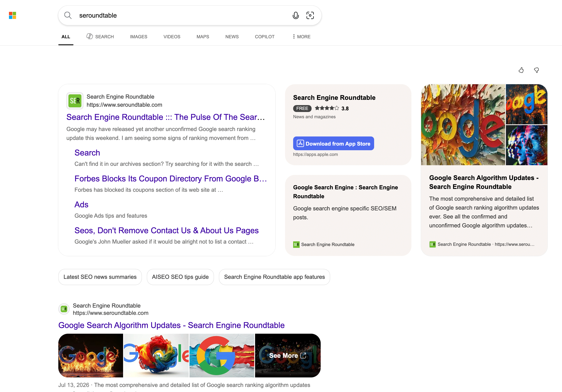This screenshot has height=392, width=562.
Task: Open the lower 'Google Search Algorithm Updates' blue result link
Action: click(x=171, y=325)
